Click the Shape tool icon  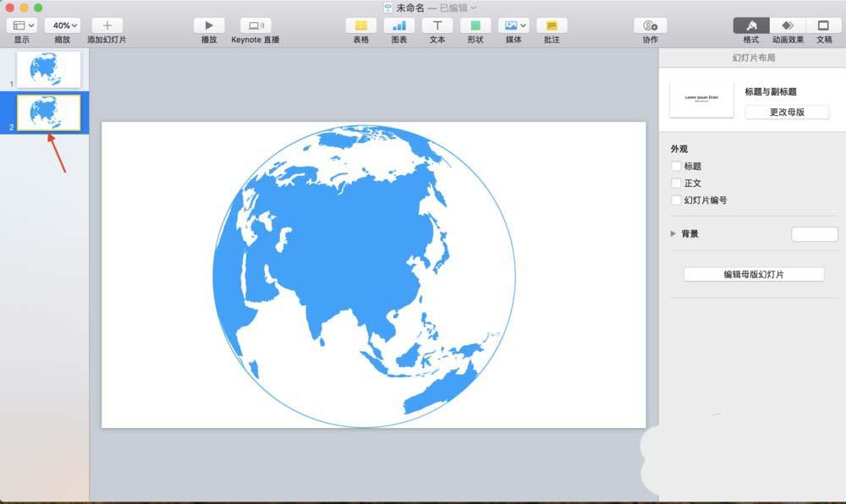[475, 28]
